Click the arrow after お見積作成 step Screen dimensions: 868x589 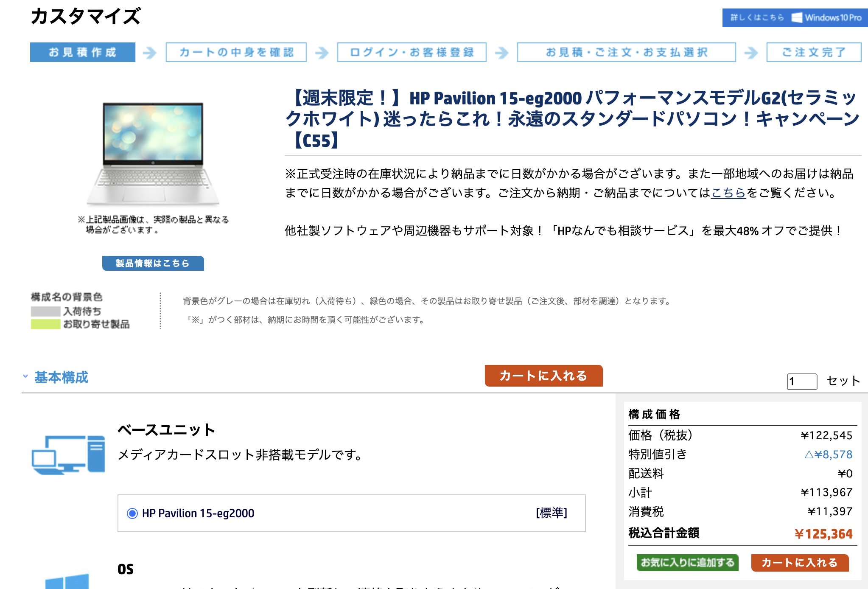click(x=150, y=53)
